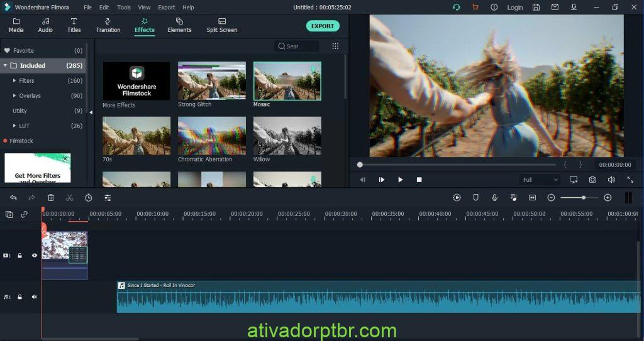
Task: Zoom in timeline with plus icon
Action: (x=608, y=198)
